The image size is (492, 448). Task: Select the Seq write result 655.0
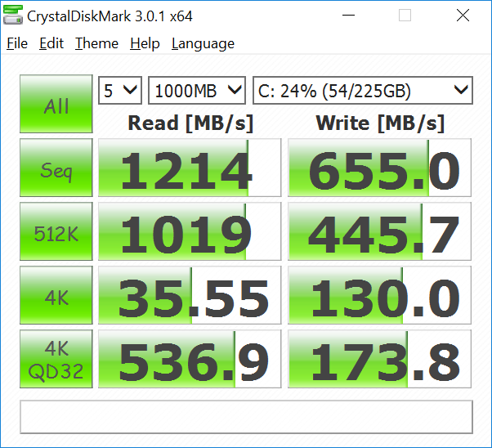[x=380, y=168]
